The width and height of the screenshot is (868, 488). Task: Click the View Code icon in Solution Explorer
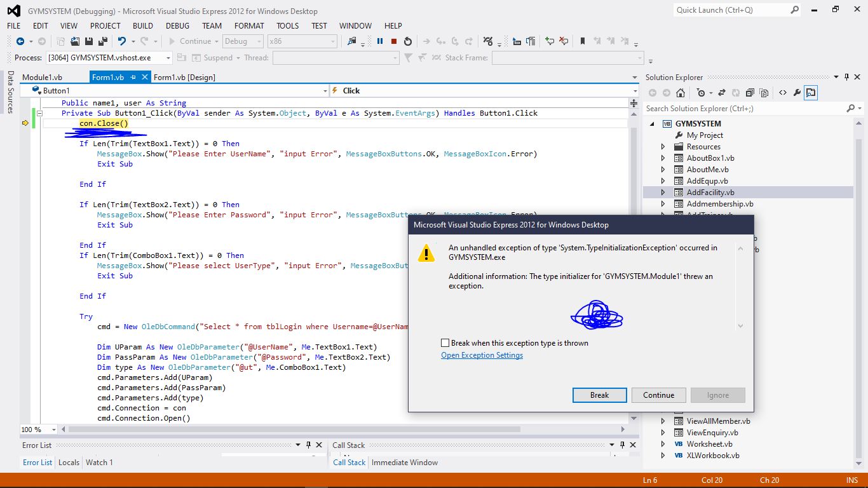(783, 93)
